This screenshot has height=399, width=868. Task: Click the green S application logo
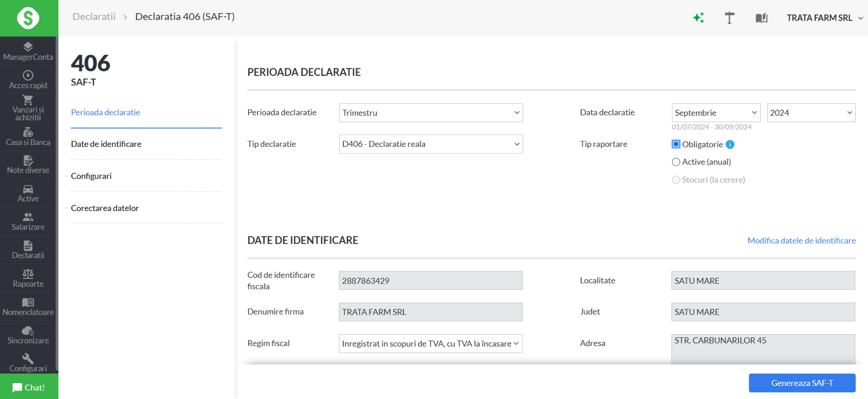(28, 18)
